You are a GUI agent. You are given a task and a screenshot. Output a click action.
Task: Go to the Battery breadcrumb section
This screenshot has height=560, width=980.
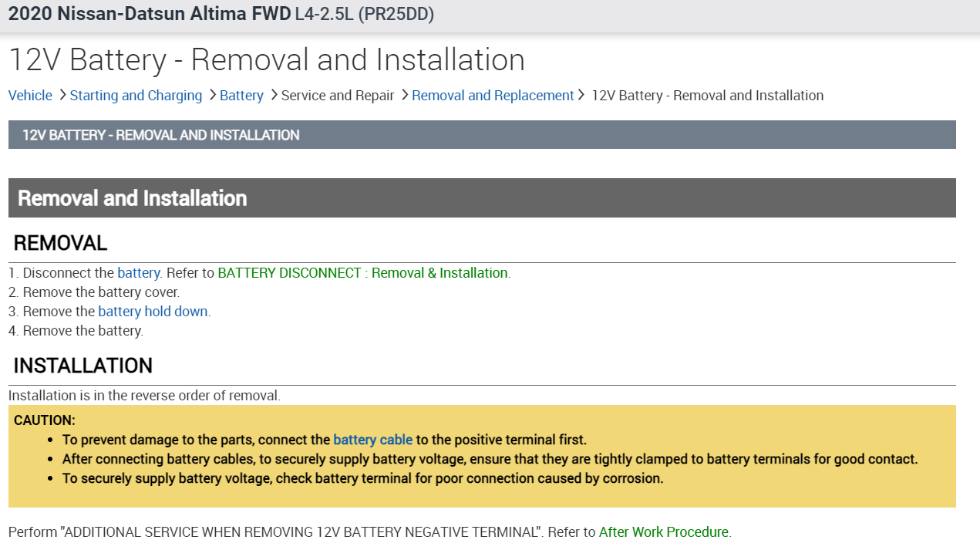click(241, 96)
